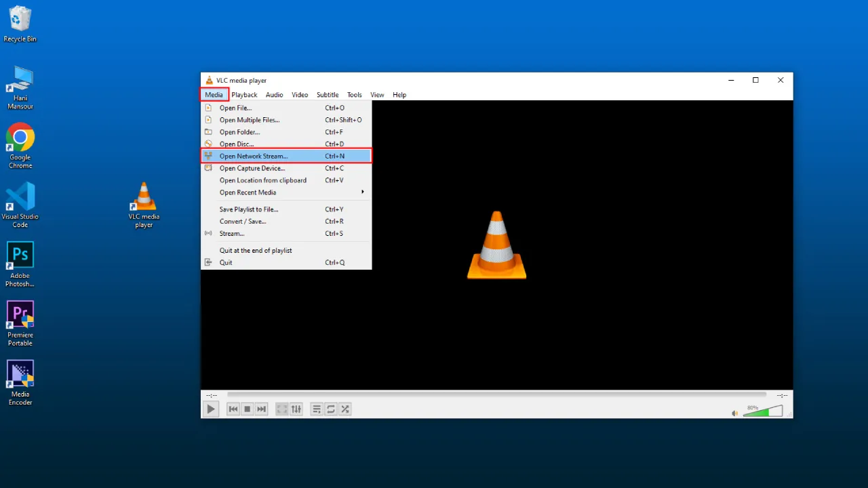Close the VLC media player window

pos(781,80)
